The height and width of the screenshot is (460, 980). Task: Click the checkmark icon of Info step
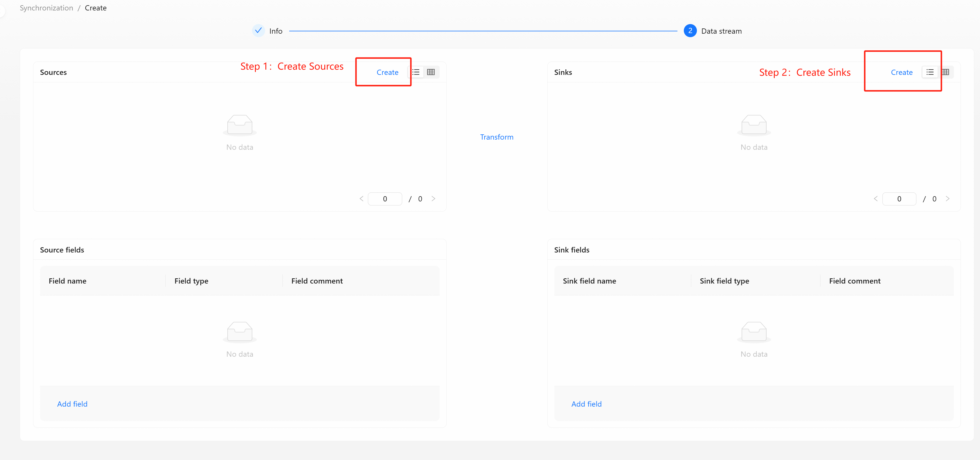coord(258,30)
